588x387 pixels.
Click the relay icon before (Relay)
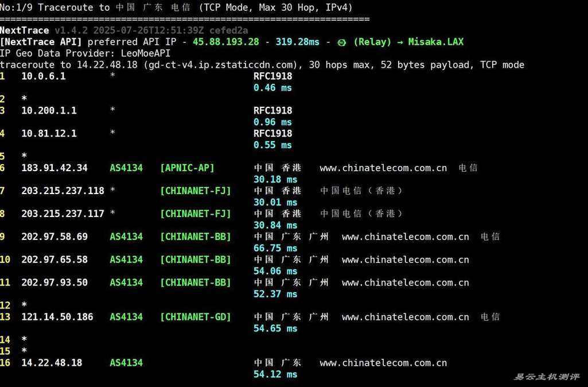click(x=342, y=42)
